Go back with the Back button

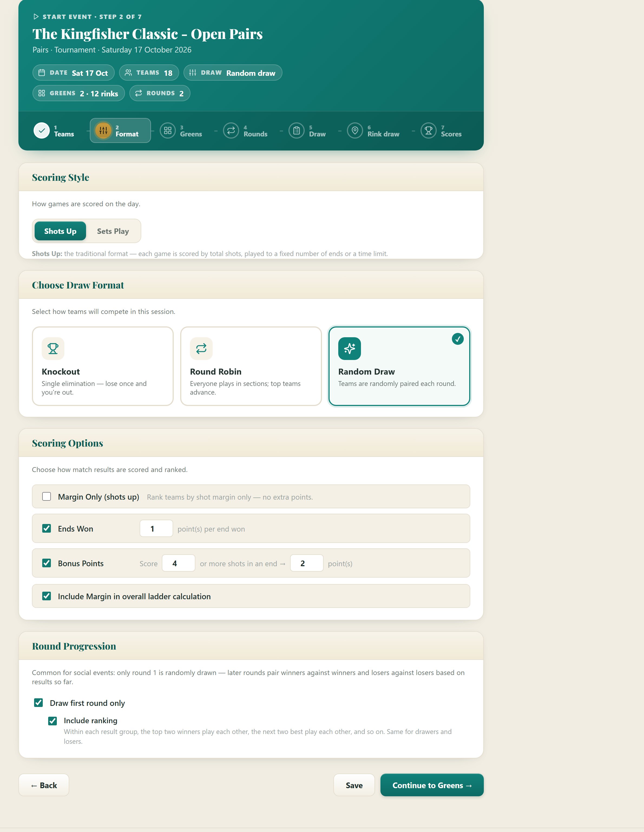click(44, 785)
